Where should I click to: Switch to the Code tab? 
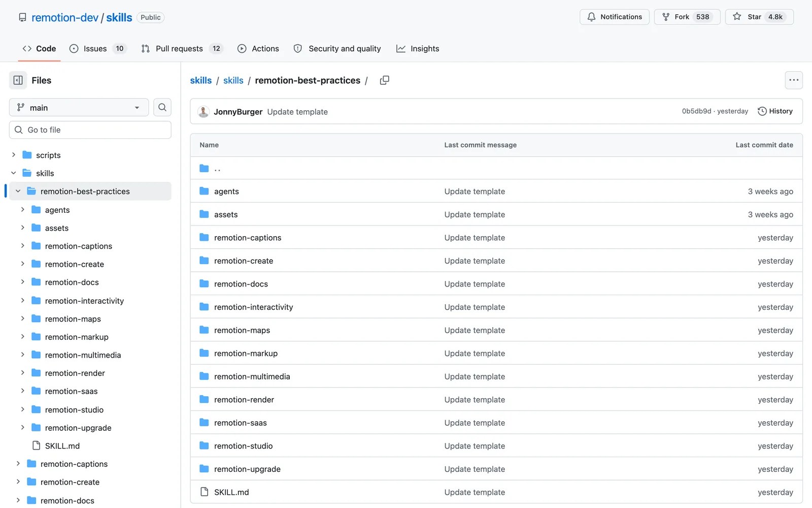point(39,49)
